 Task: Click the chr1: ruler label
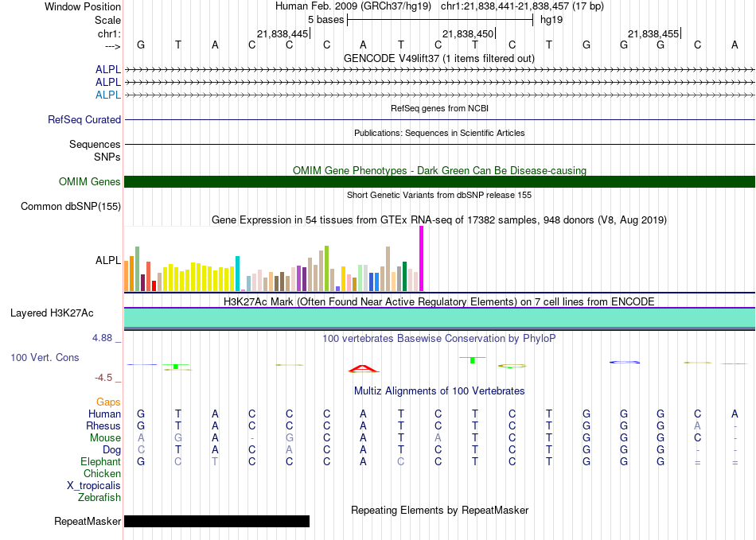(x=110, y=33)
